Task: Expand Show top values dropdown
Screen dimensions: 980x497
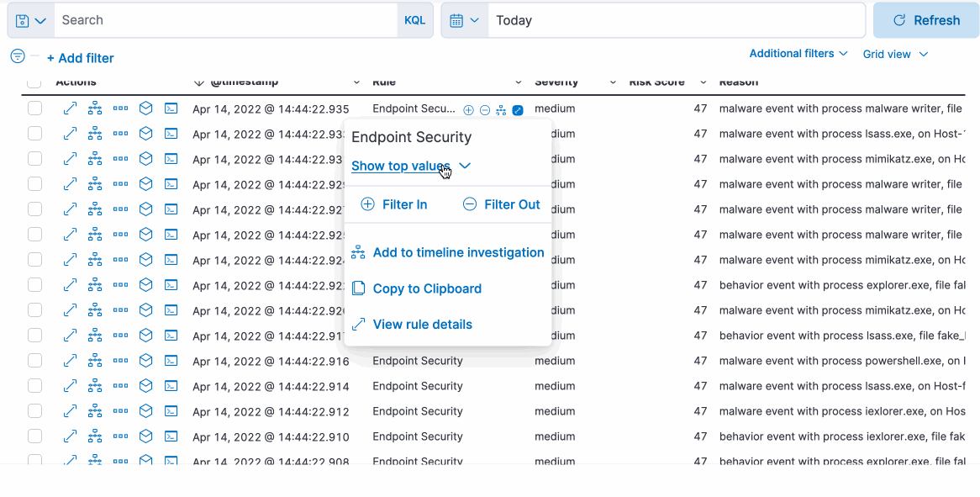Action: click(x=411, y=167)
